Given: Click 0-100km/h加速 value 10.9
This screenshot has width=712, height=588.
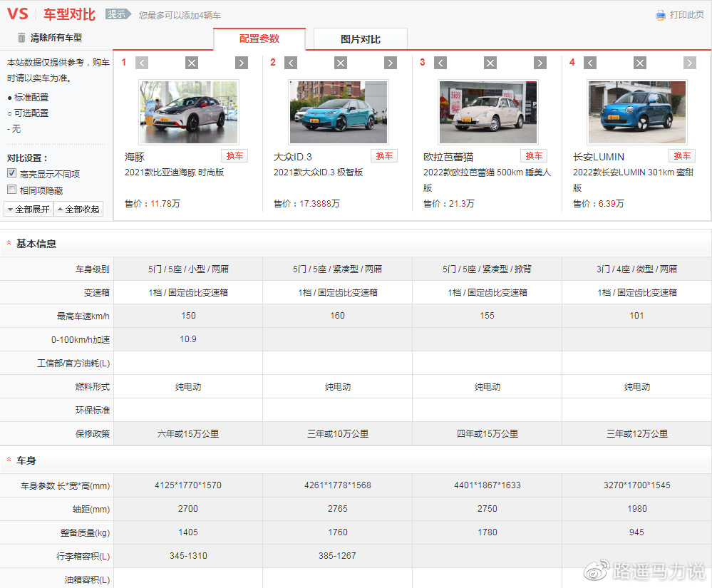Looking at the screenshot, I should pyautogui.click(x=188, y=339).
